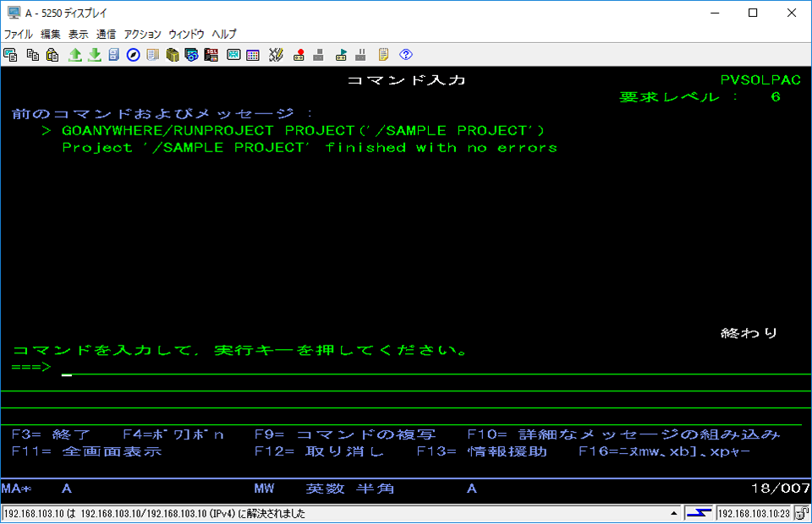
Task: Open the ファイル menu
Action: tap(19, 34)
